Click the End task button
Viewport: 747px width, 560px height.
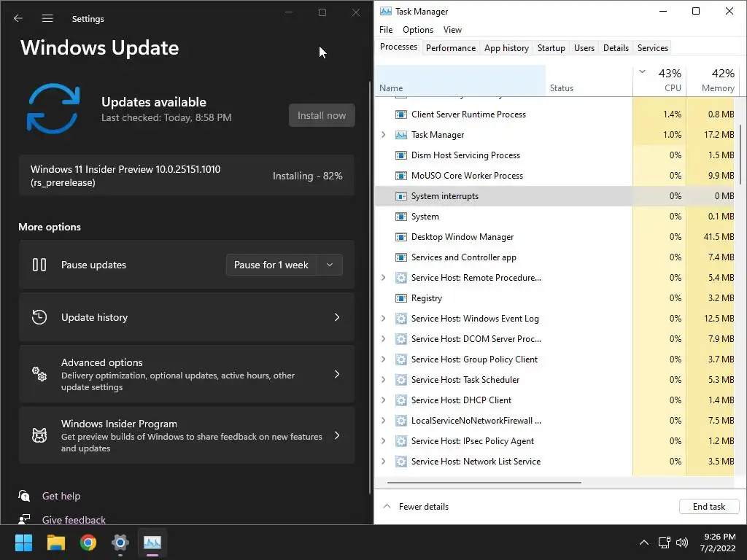coord(709,506)
